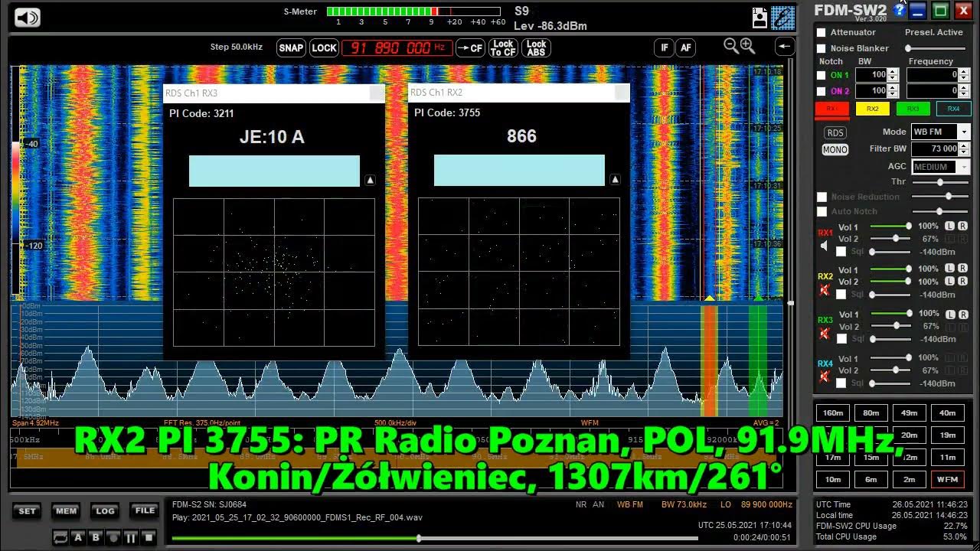Toggle the RDS decoder button
The image size is (980, 551).
pos(835,133)
